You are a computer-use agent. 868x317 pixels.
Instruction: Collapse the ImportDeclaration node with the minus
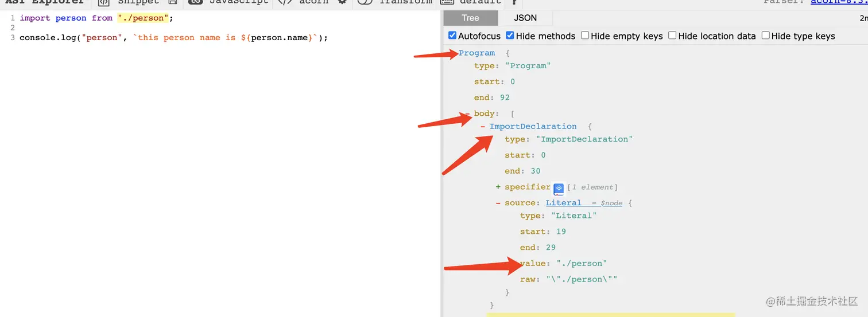point(483,127)
